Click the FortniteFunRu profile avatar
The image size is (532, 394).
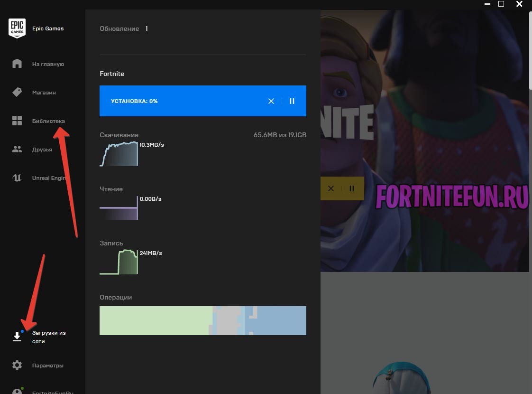[17, 391]
